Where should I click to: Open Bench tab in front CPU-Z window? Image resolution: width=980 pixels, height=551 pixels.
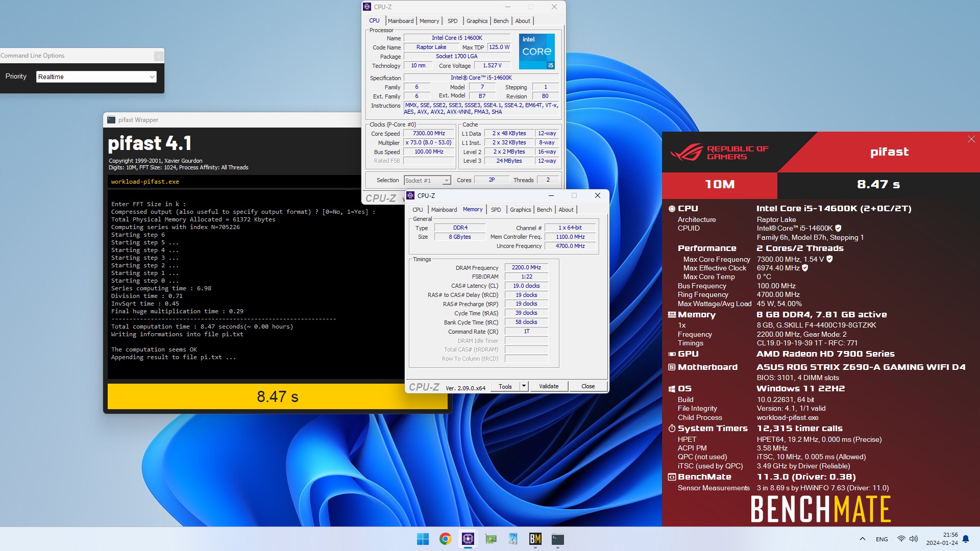click(x=545, y=210)
